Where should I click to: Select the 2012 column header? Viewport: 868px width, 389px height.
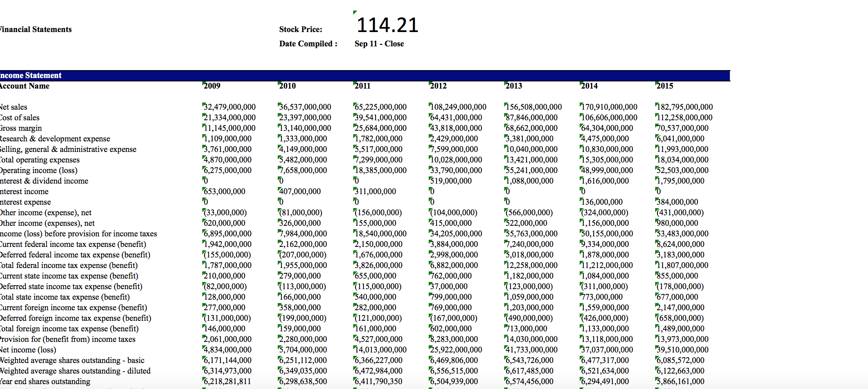[439, 86]
